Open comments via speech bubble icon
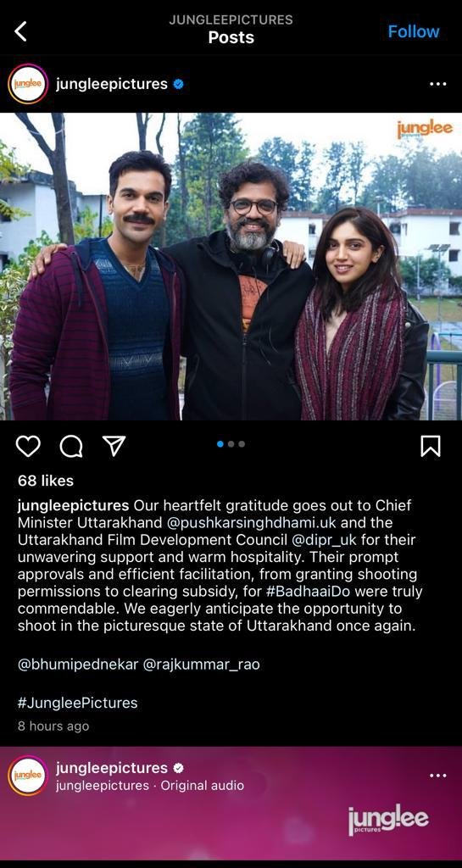 coord(71,446)
